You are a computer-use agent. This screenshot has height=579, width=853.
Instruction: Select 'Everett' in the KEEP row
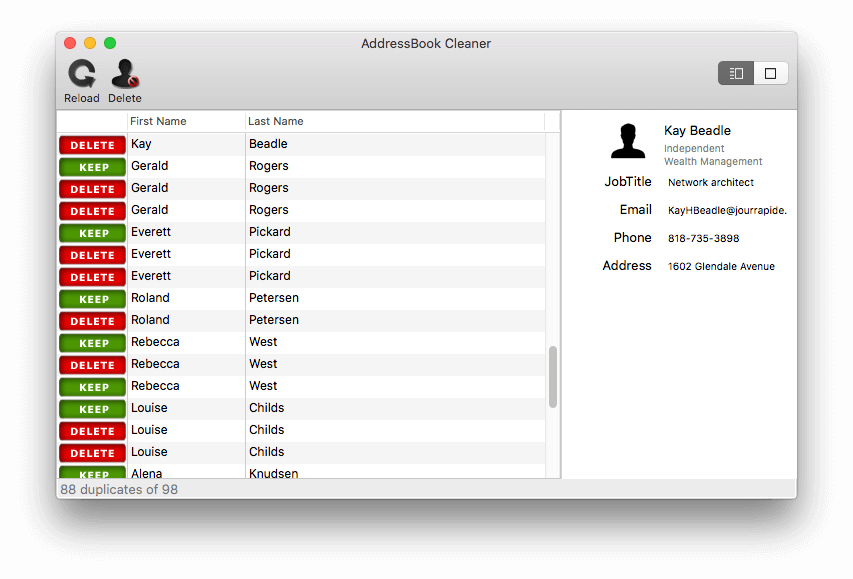pos(151,232)
